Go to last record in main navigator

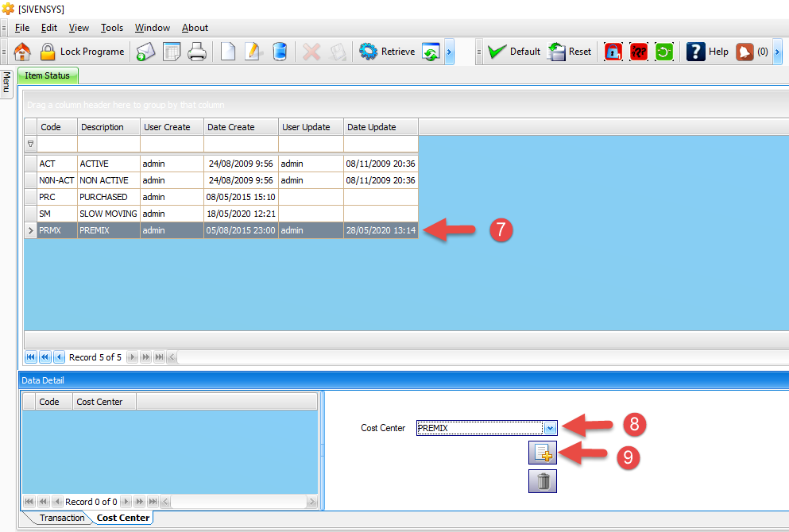[x=159, y=357]
